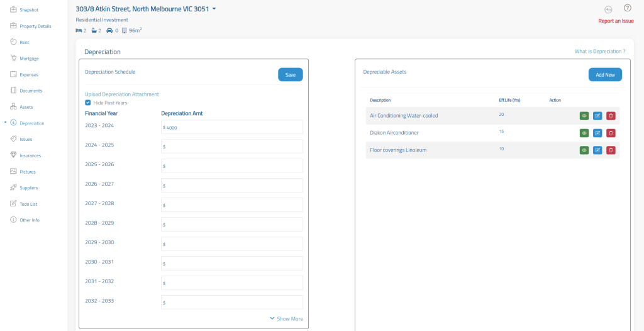644x331 pixels.
Task: Click the Insurances diamond icon in sidebar
Action: (14, 155)
